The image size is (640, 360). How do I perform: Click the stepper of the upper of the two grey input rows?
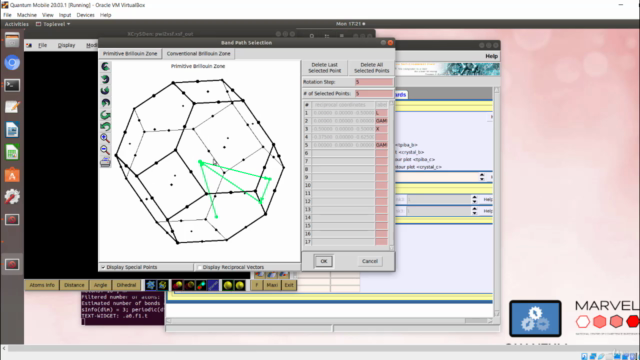point(474,199)
